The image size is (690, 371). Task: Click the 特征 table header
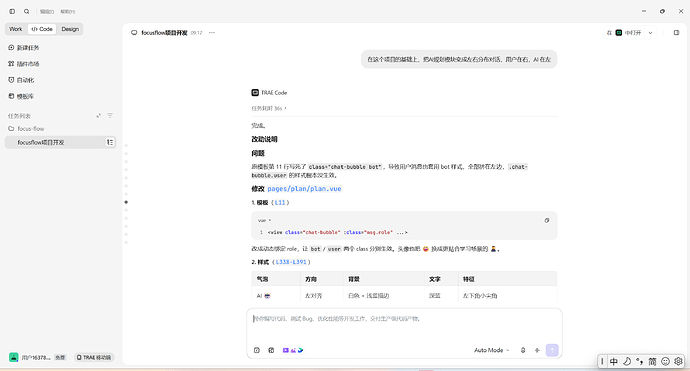469,279
